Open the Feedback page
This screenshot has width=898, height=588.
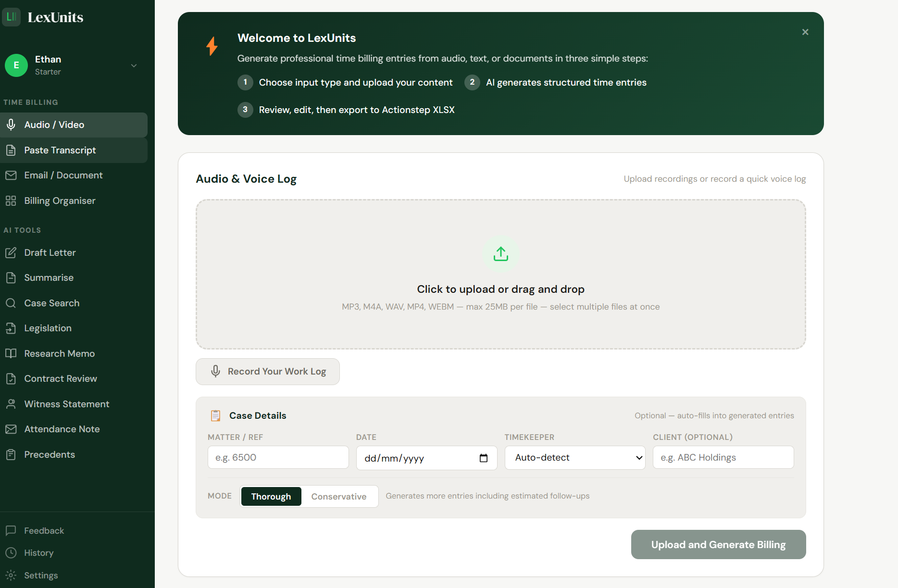point(74,531)
